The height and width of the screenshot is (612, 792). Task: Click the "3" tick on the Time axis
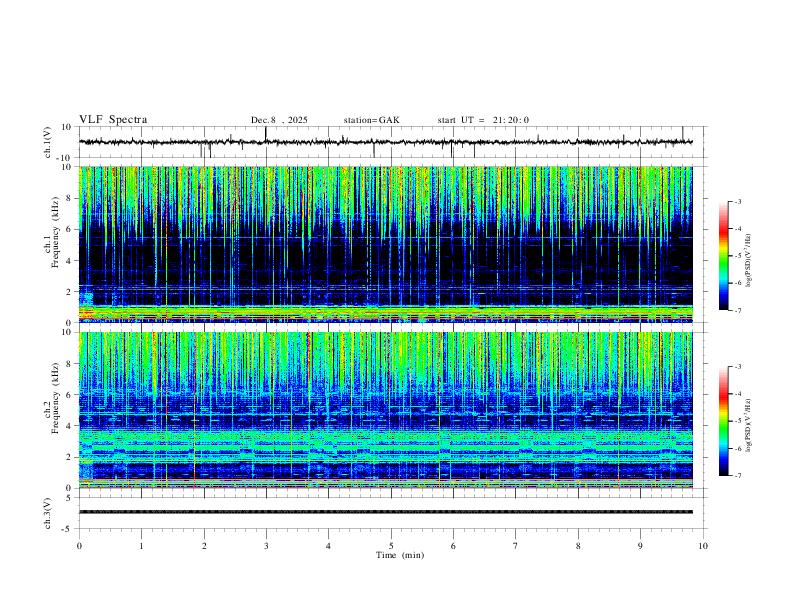point(266,546)
